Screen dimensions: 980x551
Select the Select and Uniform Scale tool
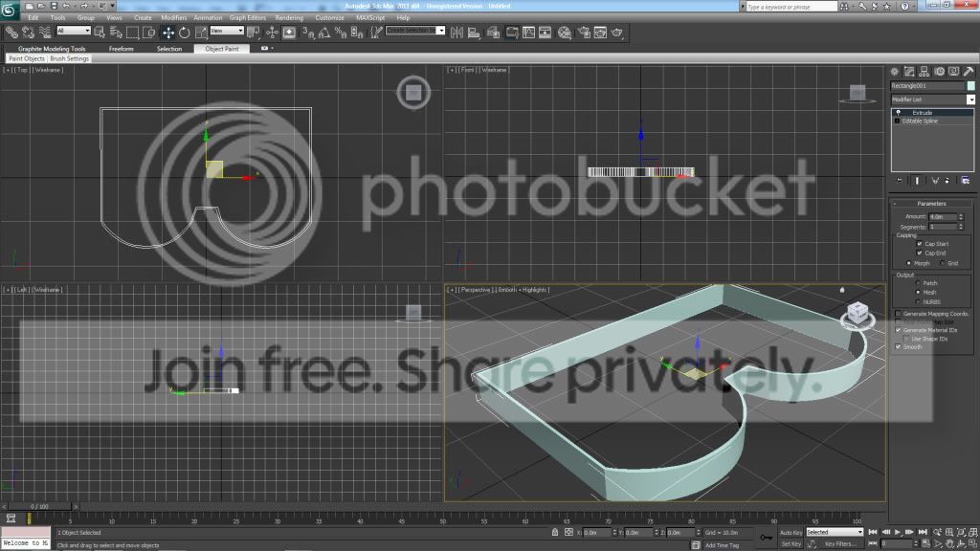click(x=201, y=33)
